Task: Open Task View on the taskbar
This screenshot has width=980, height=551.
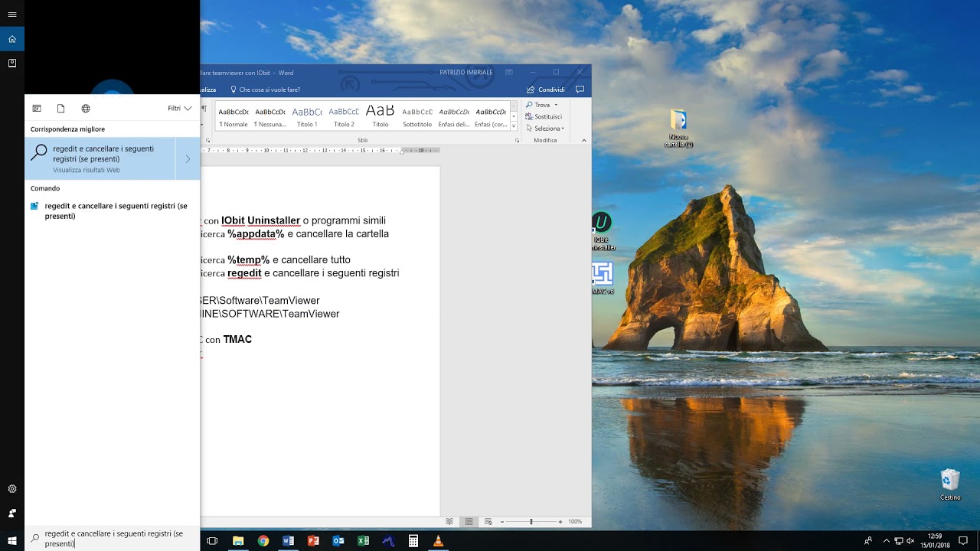Action: point(213,540)
